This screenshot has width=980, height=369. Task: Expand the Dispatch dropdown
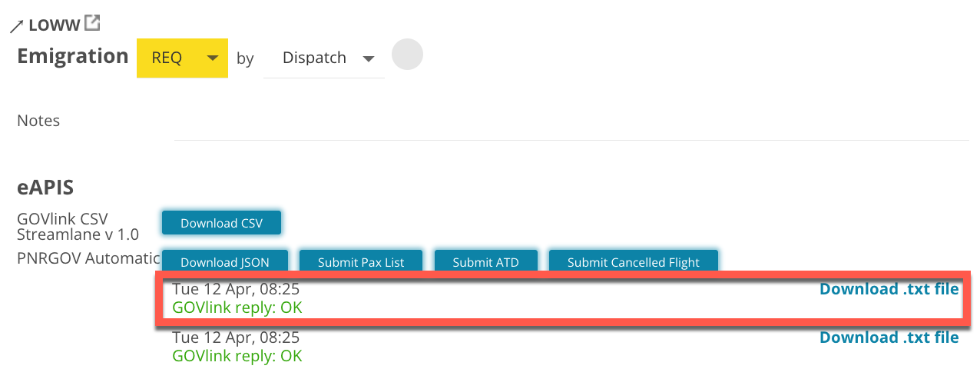(x=324, y=58)
